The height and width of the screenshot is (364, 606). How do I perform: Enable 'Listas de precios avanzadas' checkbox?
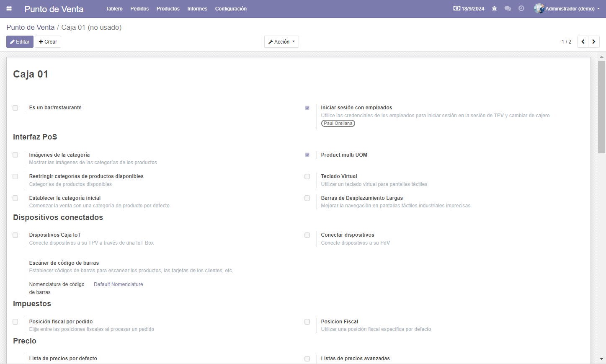[307, 359]
